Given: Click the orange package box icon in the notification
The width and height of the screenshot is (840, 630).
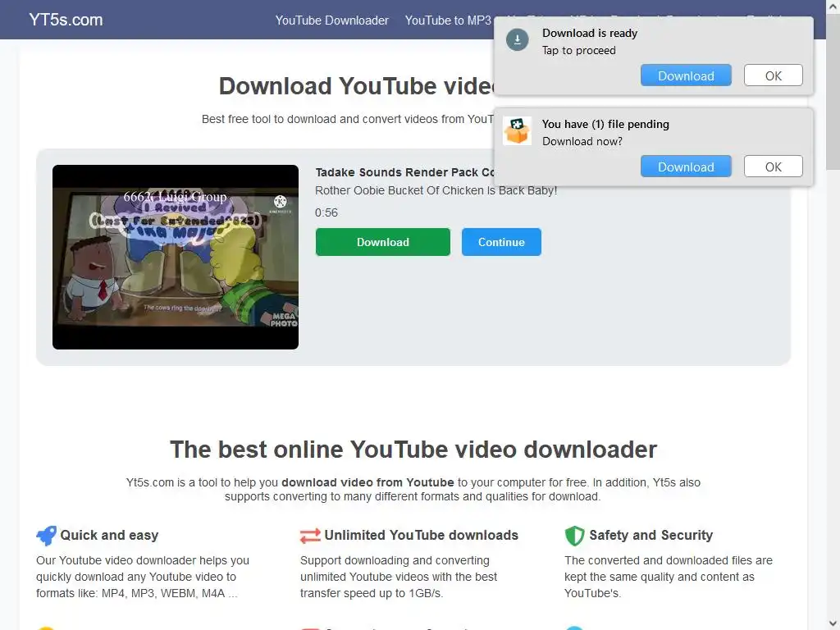Looking at the screenshot, I should 517,130.
